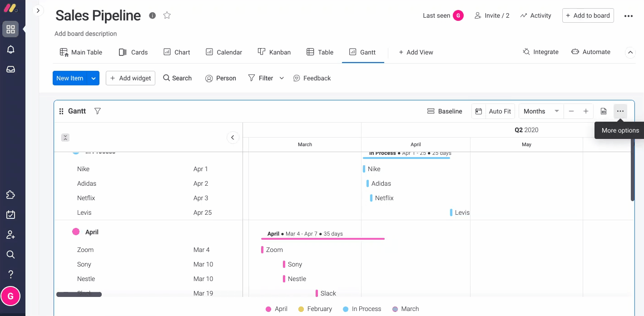Open board menu three dots in header
The image size is (644, 316).
[x=629, y=16]
